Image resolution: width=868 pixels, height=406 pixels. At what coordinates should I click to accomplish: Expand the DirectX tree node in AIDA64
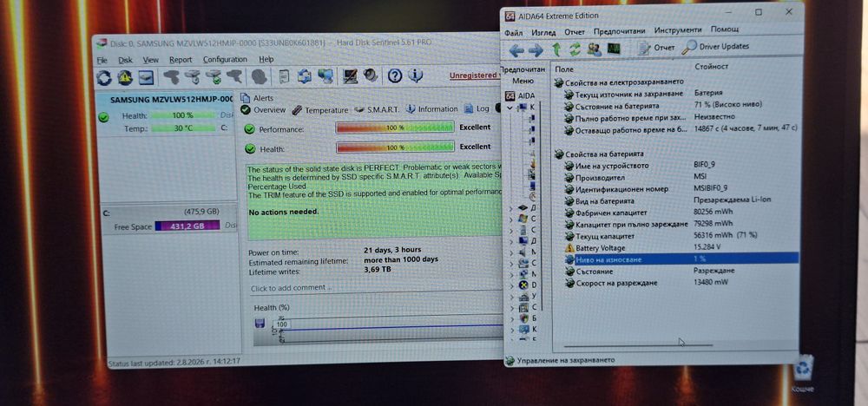tap(511, 285)
